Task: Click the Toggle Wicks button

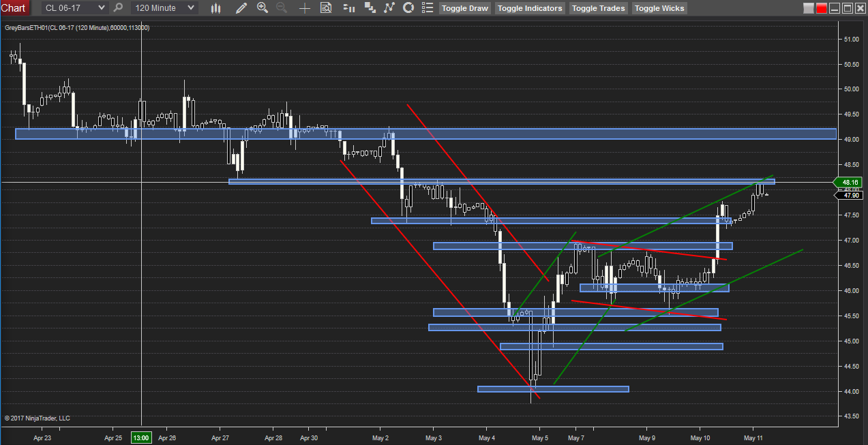Action: point(659,8)
